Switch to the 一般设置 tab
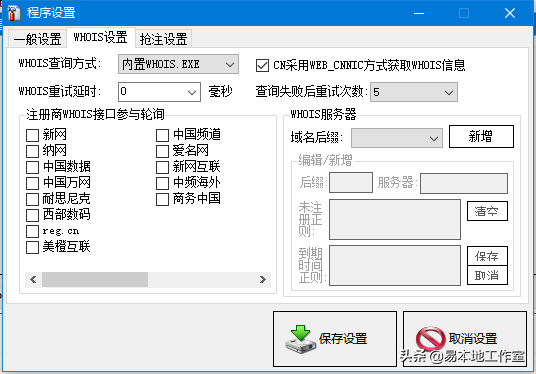 pyautogui.click(x=37, y=39)
